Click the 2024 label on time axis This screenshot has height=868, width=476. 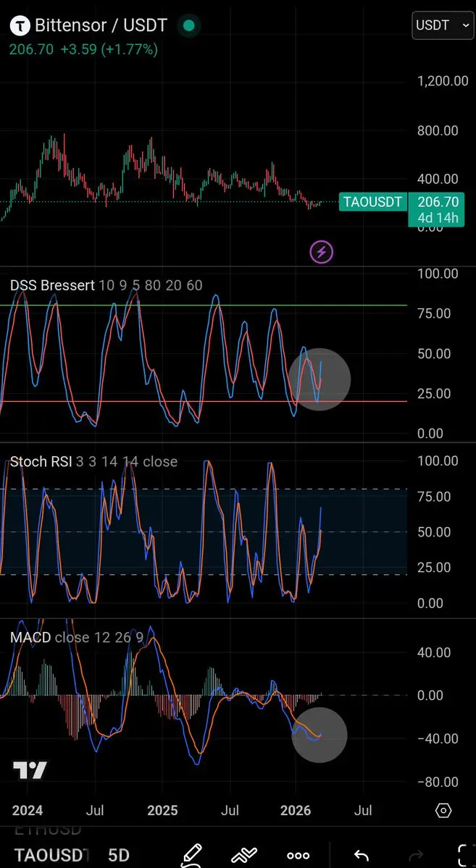[28, 811]
